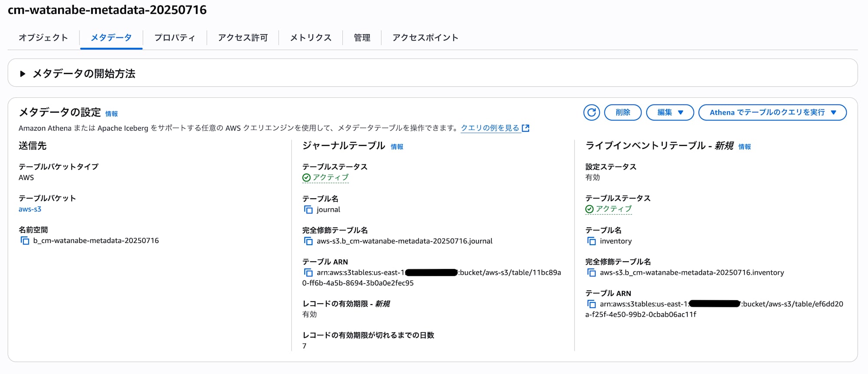Click 情報 link next to ライブインベントリテーブル
Image resolution: width=868 pixels, height=374 pixels.
(745, 147)
